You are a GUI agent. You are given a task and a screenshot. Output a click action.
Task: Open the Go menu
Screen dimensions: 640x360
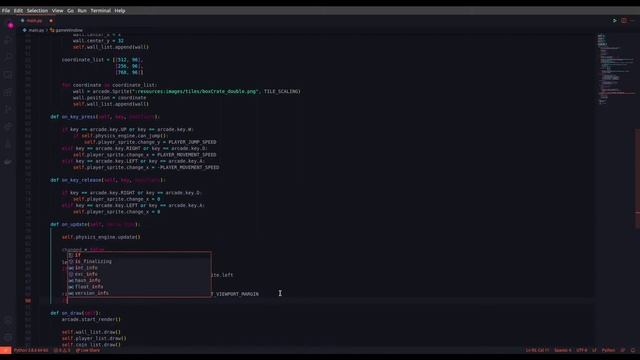tap(70, 11)
